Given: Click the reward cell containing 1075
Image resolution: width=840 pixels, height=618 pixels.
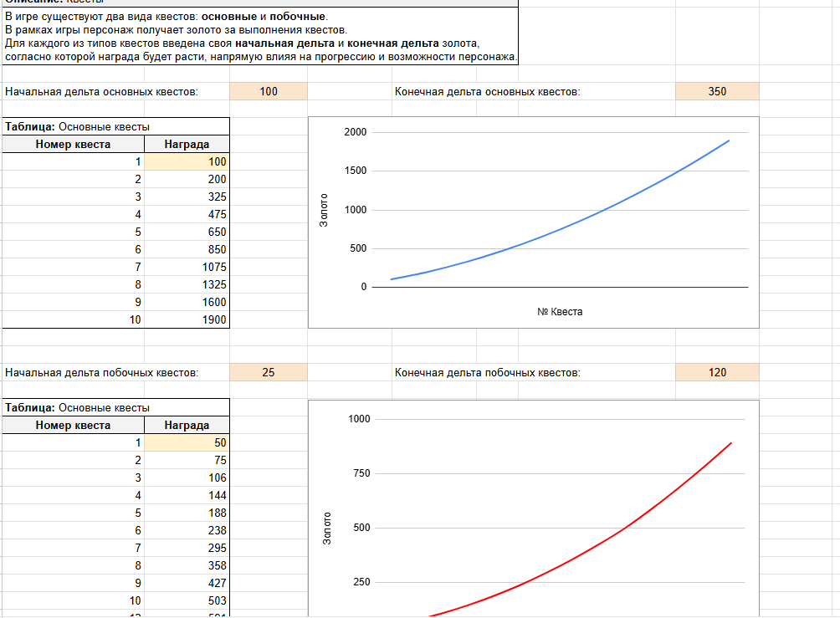Looking at the screenshot, I should point(187,267).
